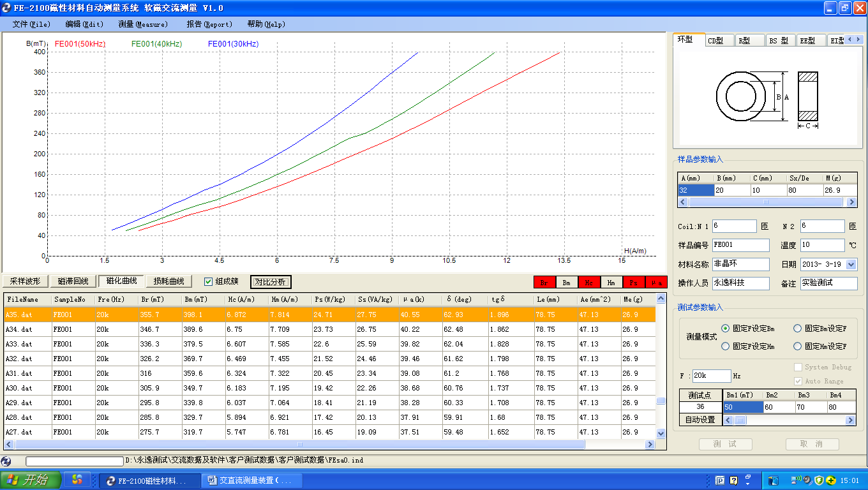This screenshot has width=868, height=490.
Task: Click data table up scroll arrow
Action: pyautogui.click(x=661, y=299)
